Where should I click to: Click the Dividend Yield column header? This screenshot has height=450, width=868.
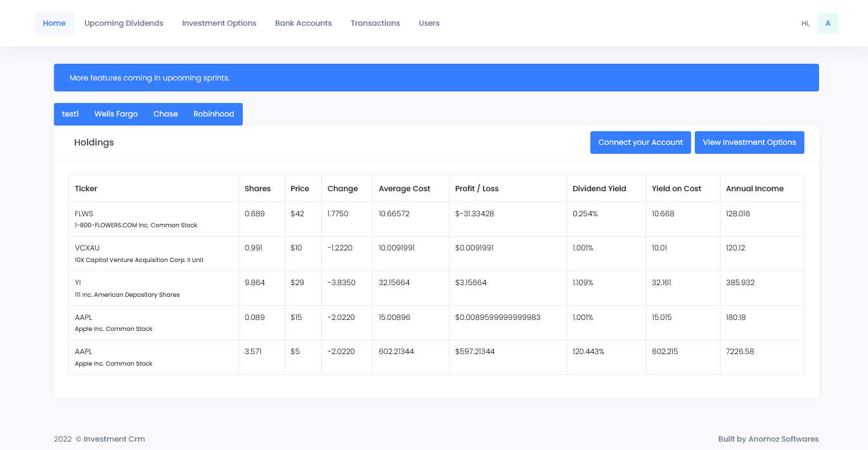click(599, 188)
